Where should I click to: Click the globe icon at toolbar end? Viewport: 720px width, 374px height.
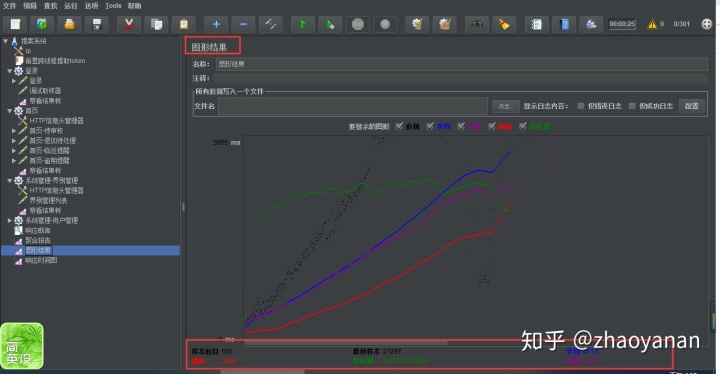coord(707,24)
